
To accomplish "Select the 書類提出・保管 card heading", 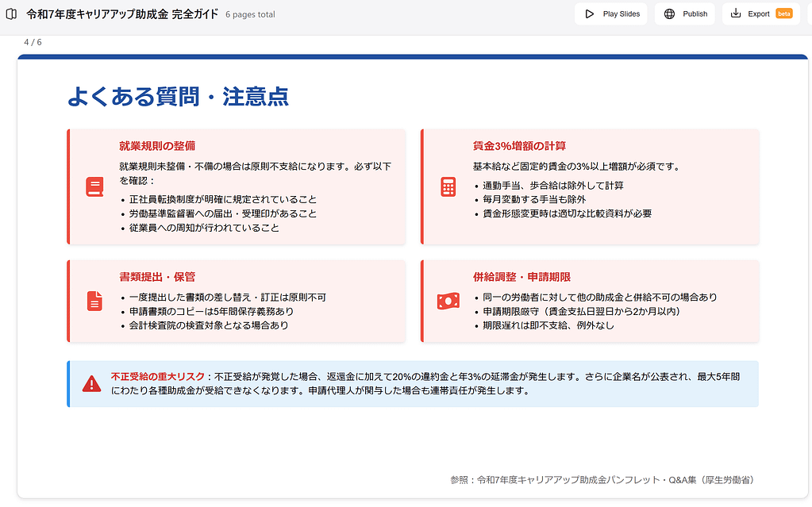I will (157, 277).
